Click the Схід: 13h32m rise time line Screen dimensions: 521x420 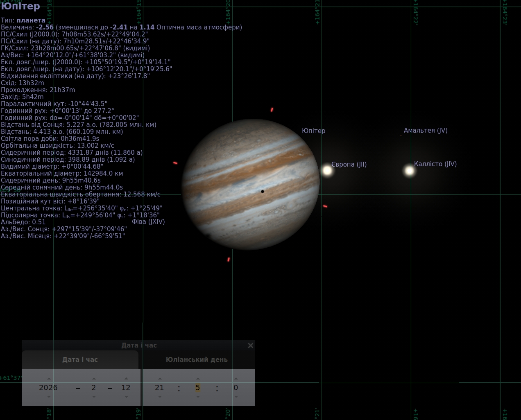point(23,83)
